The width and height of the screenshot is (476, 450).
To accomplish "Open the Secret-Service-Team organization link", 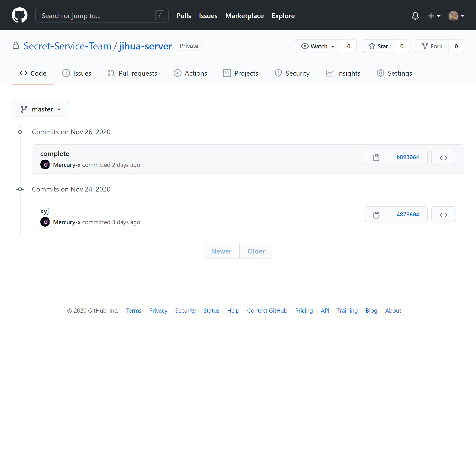I will point(67,46).
